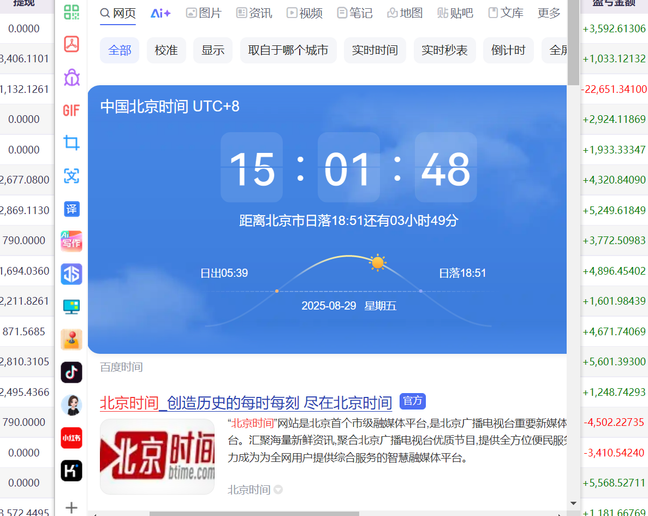Image resolution: width=648 pixels, height=516 pixels.
Task: Launch TikTok from the sidebar
Action: point(71,372)
